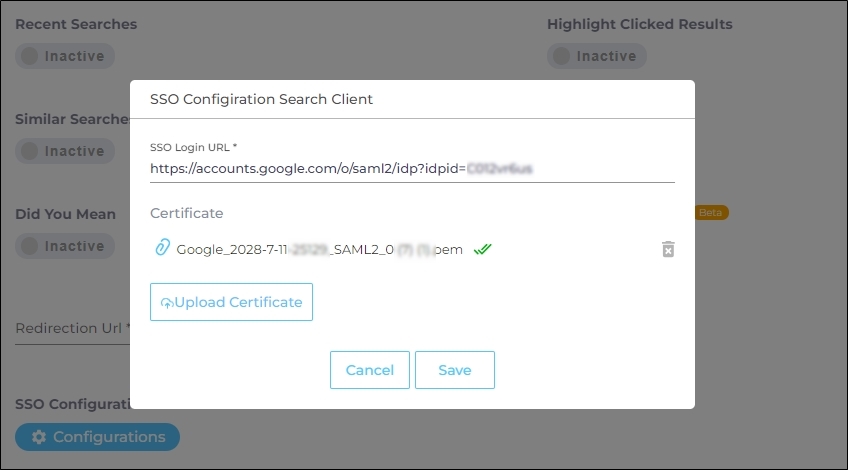Enable the Did You Mean switch
The image size is (848, 470).
point(64,246)
